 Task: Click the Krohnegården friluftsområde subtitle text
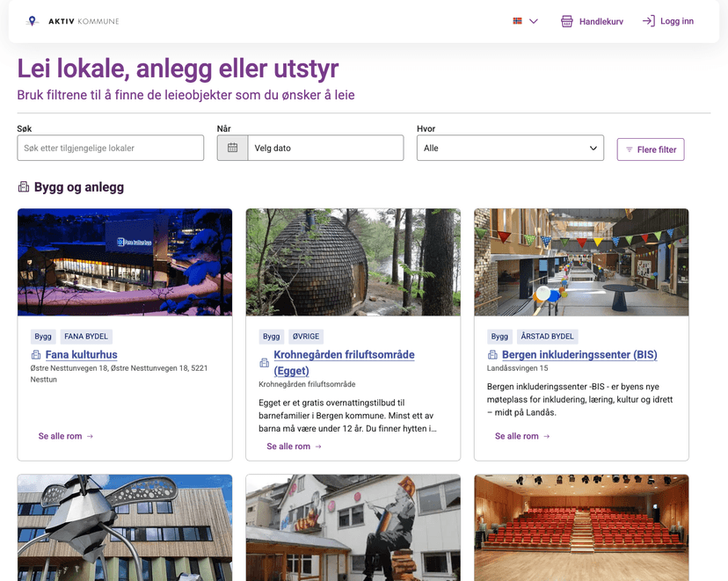point(307,384)
